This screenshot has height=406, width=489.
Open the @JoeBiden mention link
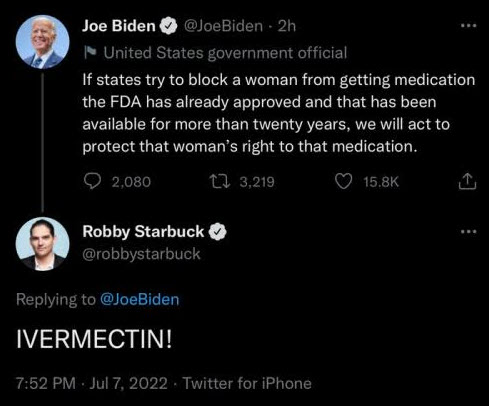(139, 299)
